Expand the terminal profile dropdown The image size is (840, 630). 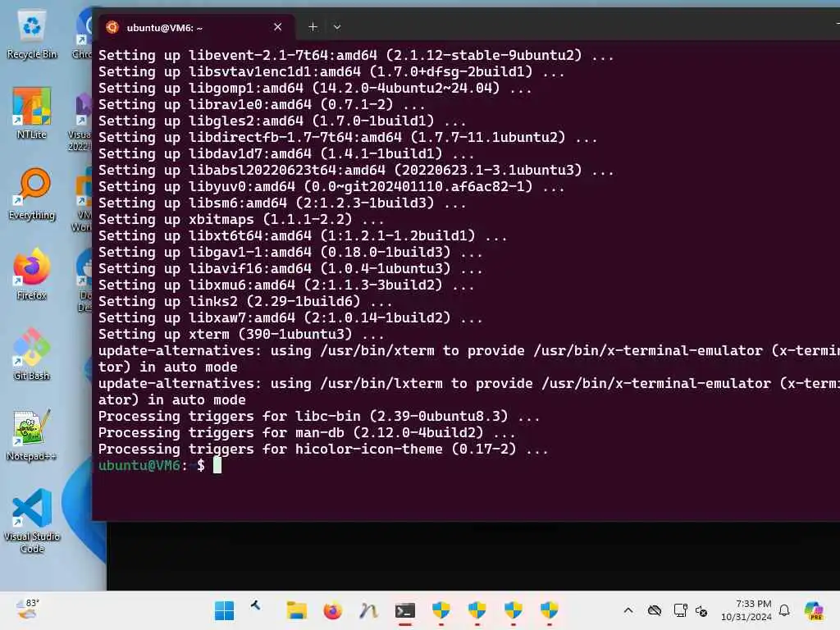coord(337,27)
